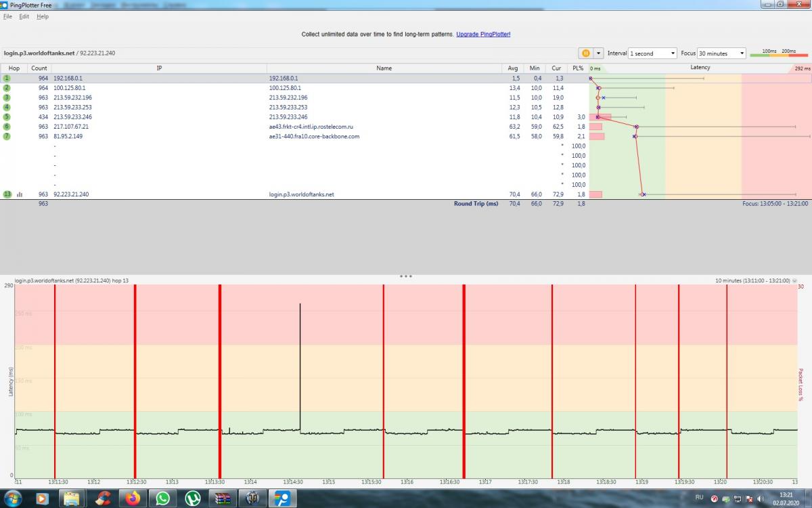Open WhatsApp from the taskbar

tap(162, 499)
